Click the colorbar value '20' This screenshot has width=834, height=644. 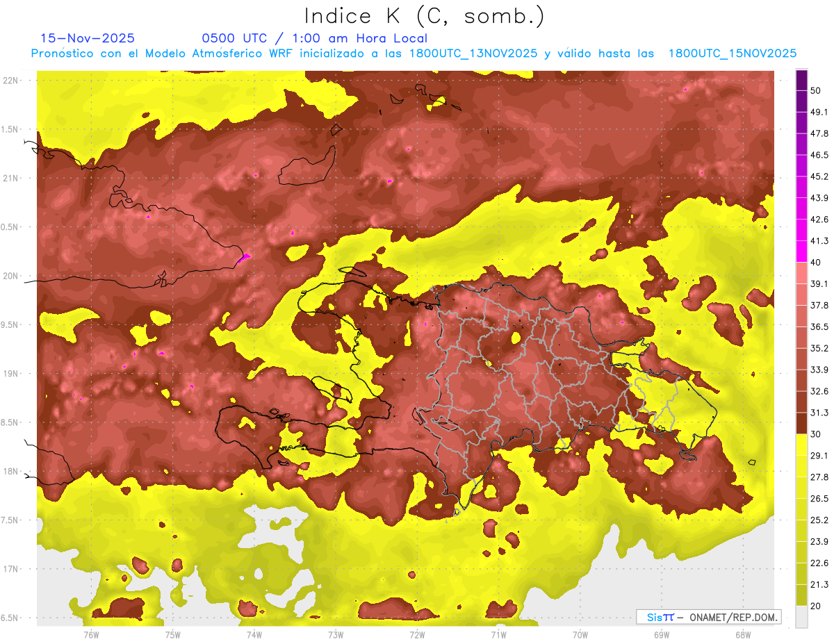(x=817, y=606)
